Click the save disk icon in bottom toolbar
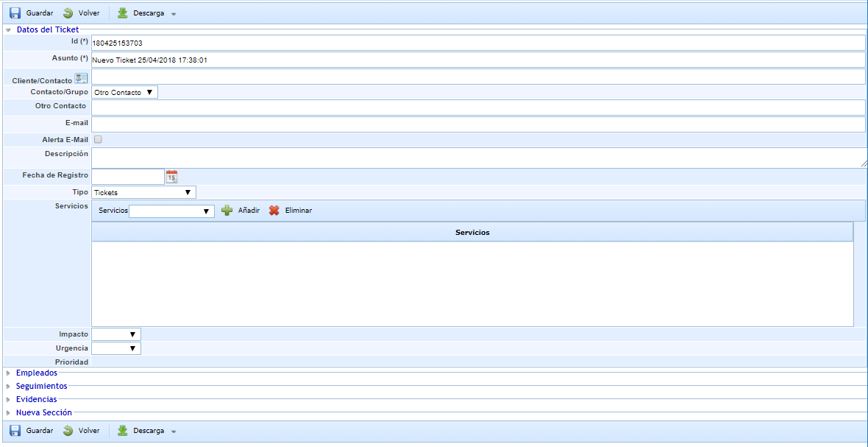This screenshot has width=868, height=447. [15, 431]
